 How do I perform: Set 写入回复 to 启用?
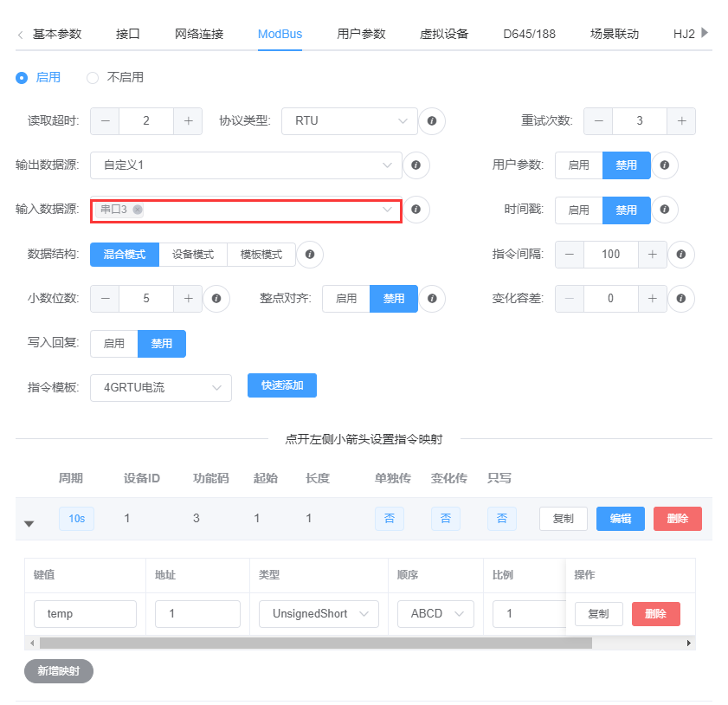pyautogui.click(x=114, y=344)
